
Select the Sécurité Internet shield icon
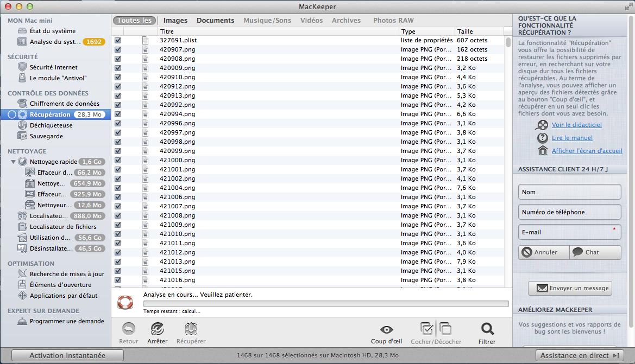pyautogui.click(x=22, y=67)
